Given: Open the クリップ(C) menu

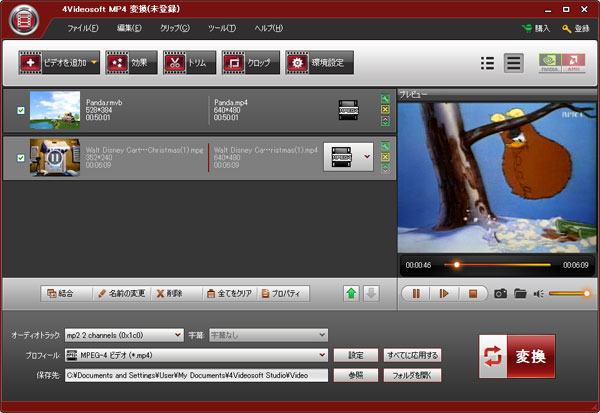Looking at the screenshot, I should click(x=174, y=28).
